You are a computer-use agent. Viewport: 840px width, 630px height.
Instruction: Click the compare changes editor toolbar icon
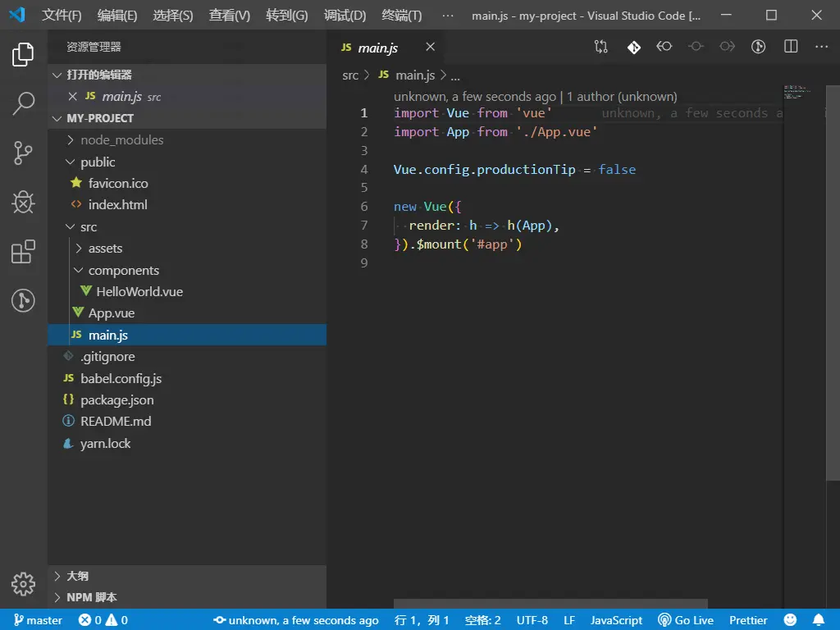tap(601, 47)
